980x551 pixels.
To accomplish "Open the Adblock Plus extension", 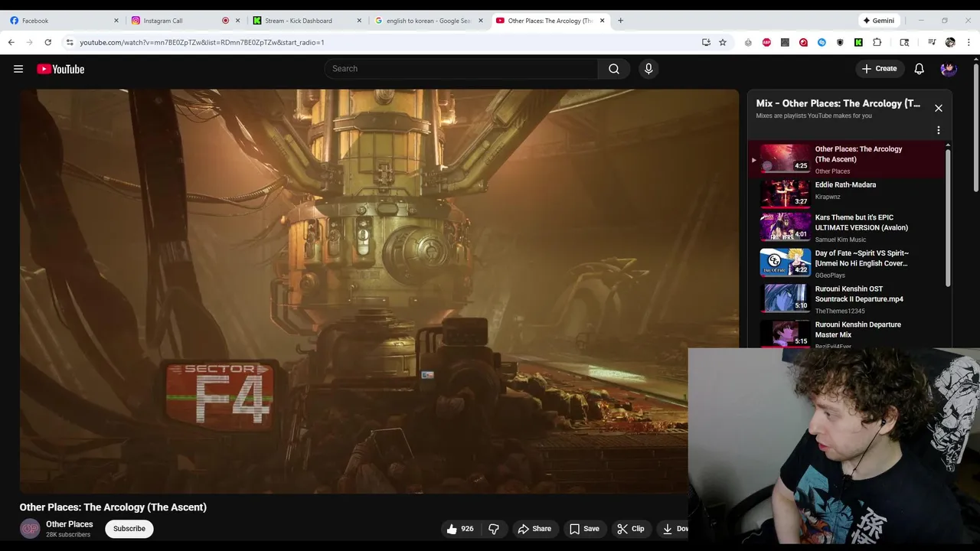I will point(766,42).
